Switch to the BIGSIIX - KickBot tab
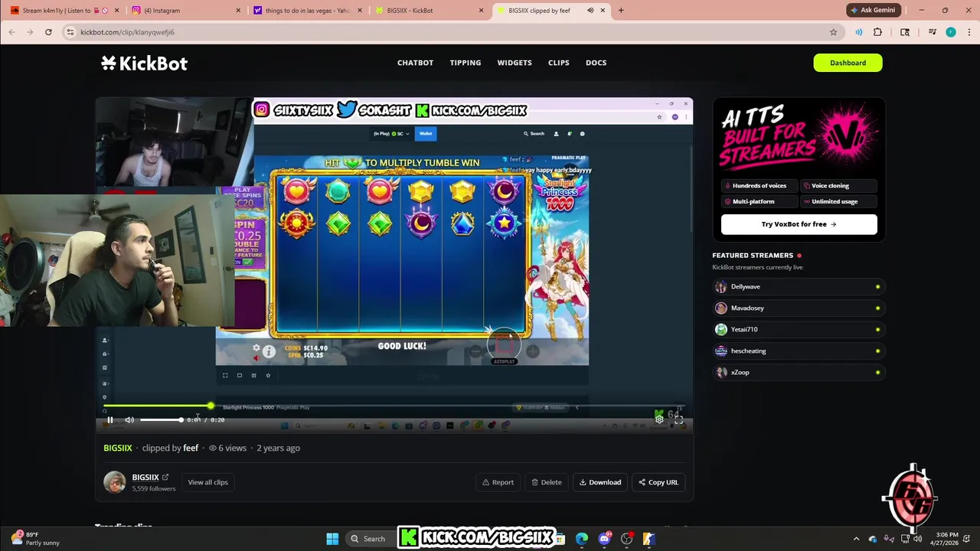Image resolution: width=980 pixels, height=551 pixels. [429, 11]
